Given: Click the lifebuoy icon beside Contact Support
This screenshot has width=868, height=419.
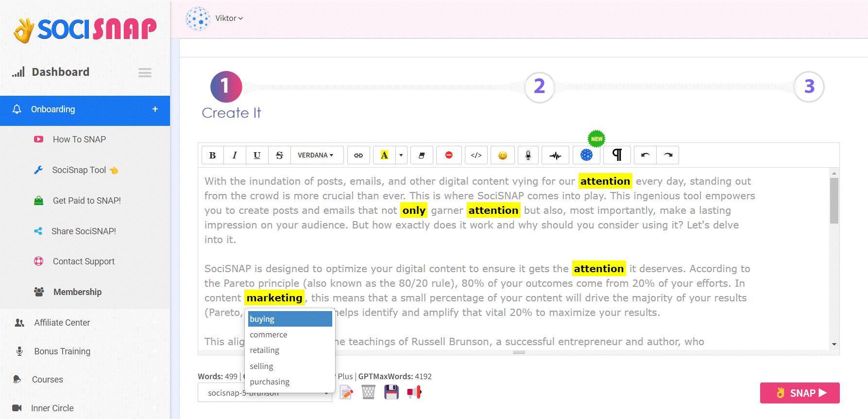Looking at the screenshot, I should pyautogui.click(x=38, y=262).
